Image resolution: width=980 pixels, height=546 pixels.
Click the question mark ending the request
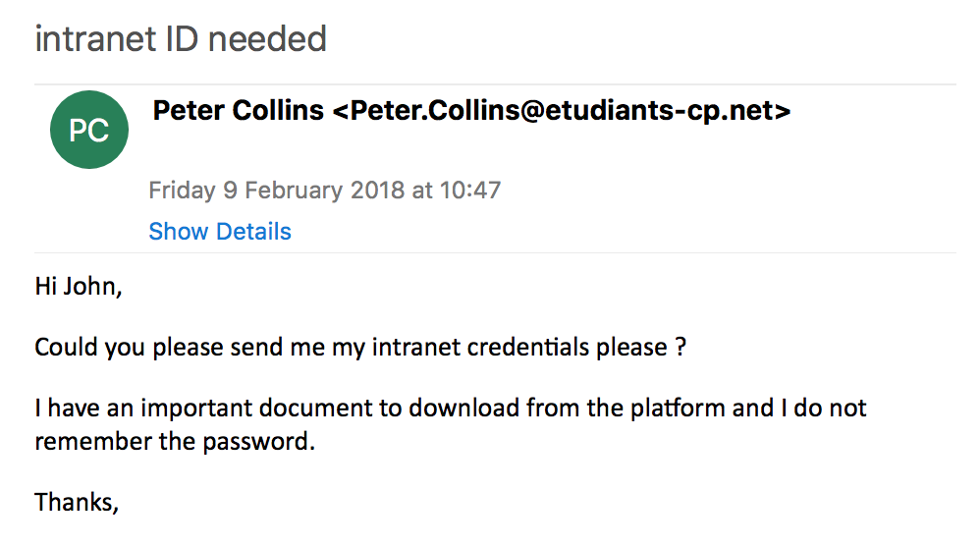[680, 349]
